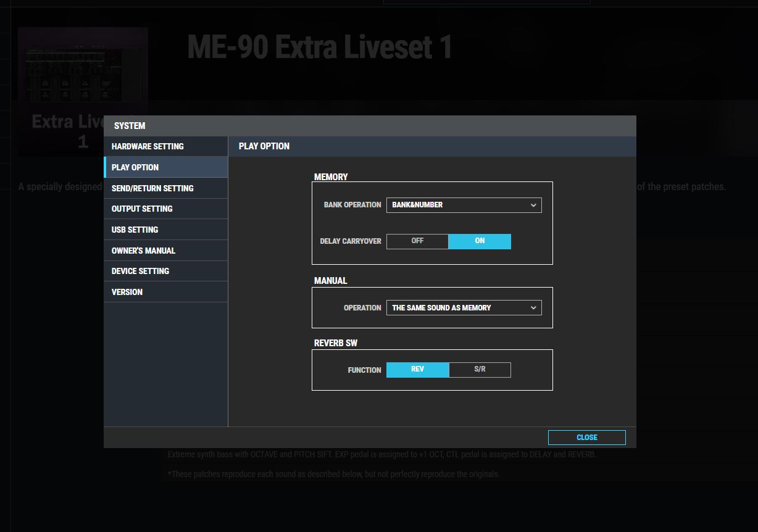Viewport: 758px width, 532px height.
Task: Click the MANUAL group label
Action: [x=331, y=281]
